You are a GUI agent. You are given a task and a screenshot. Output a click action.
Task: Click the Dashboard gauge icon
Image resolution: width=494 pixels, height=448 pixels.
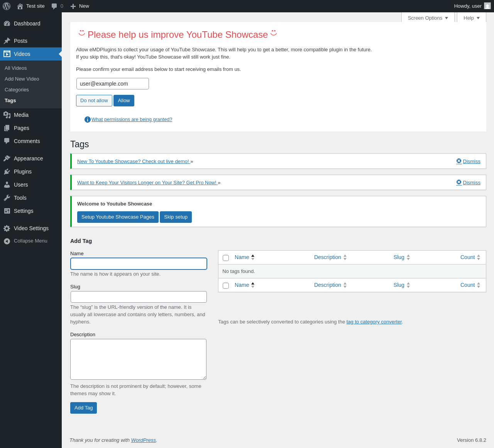pos(7,24)
